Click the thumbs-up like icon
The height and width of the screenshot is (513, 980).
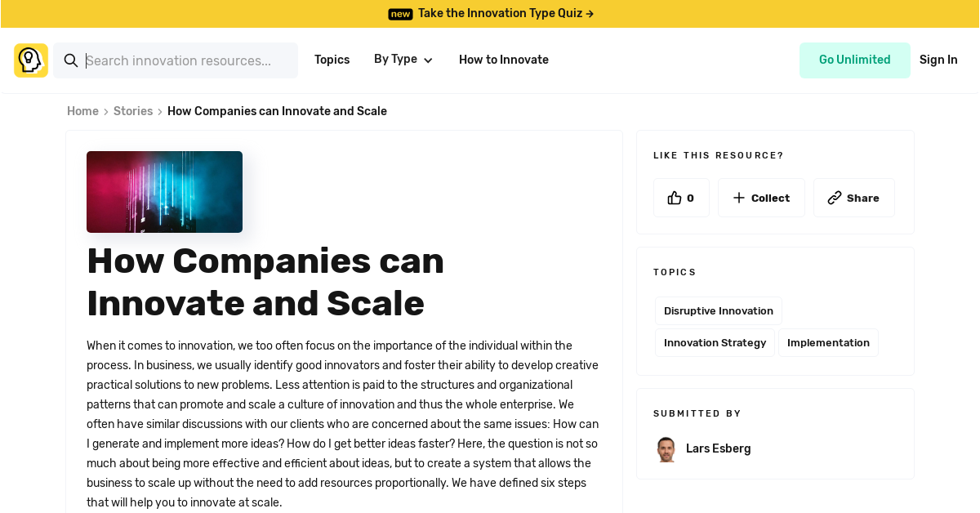673,197
